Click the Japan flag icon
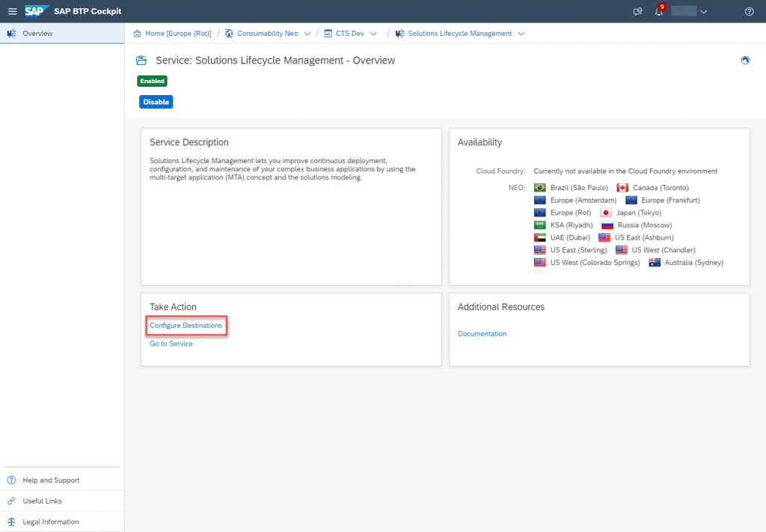766x532 pixels. tap(606, 213)
